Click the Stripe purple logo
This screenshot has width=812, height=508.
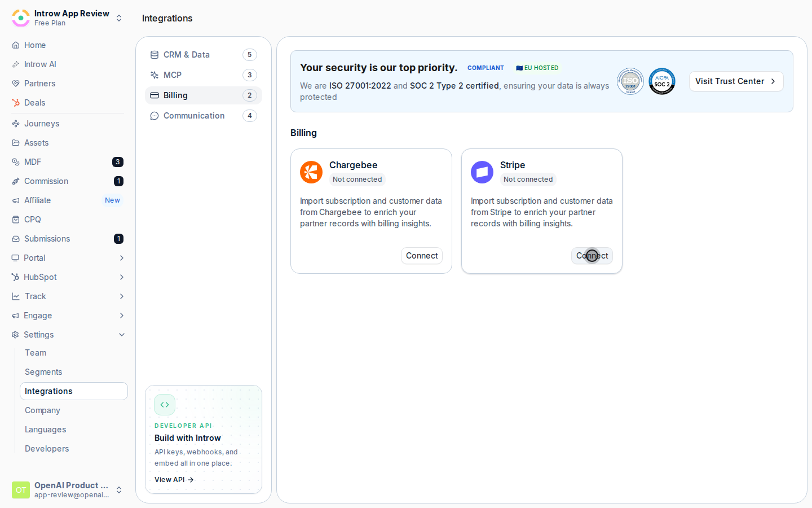(x=482, y=172)
